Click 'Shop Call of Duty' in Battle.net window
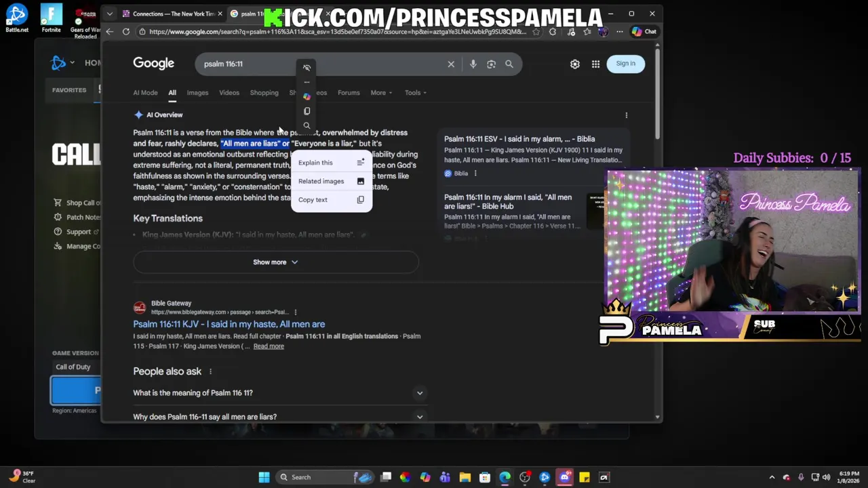This screenshot has width=868, height=488. [78, 203]
